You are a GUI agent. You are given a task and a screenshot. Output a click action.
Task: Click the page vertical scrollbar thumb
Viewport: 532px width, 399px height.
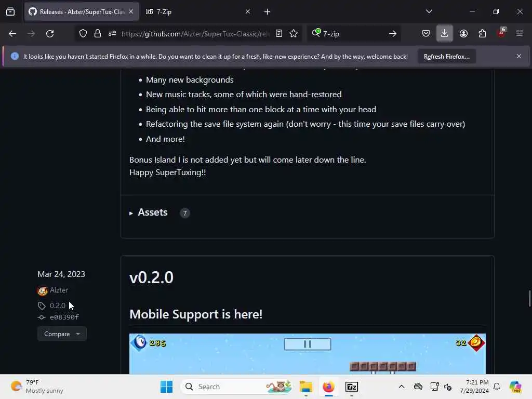[529, 299]
